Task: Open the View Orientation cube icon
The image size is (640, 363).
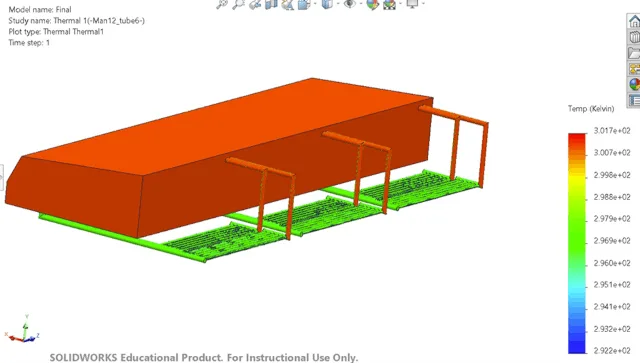Action: coord(304,4)
